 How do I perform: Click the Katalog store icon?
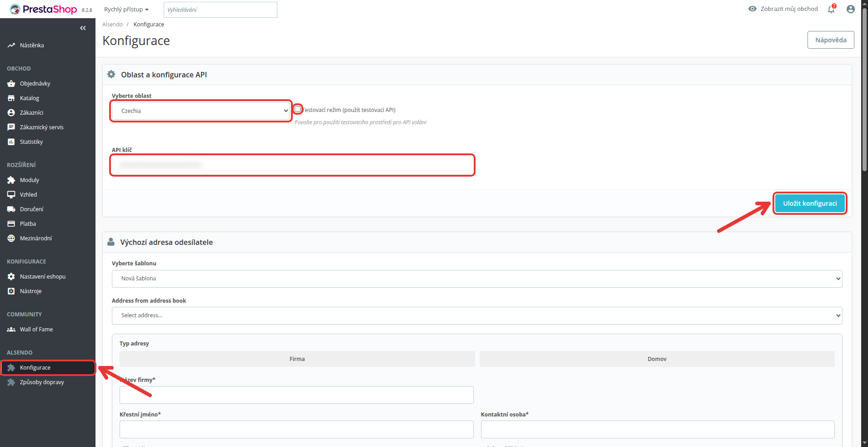click(11, 98)
